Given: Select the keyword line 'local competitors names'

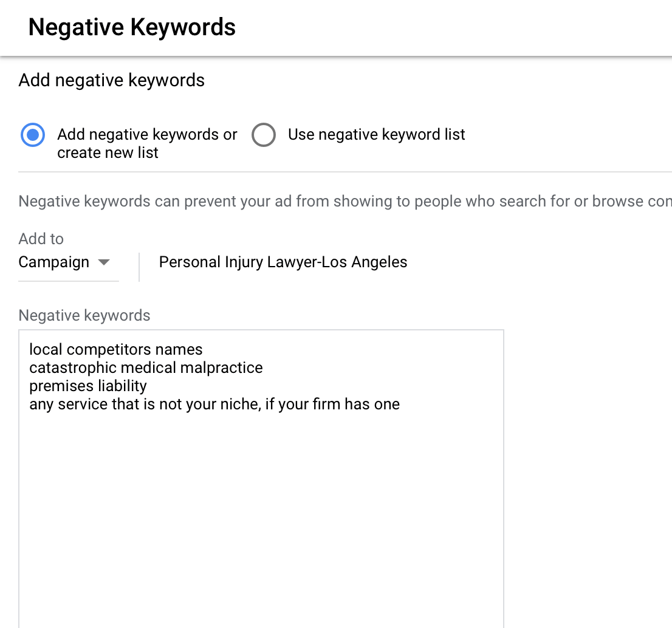Looking at the screenshot, I should pos(115,349).
